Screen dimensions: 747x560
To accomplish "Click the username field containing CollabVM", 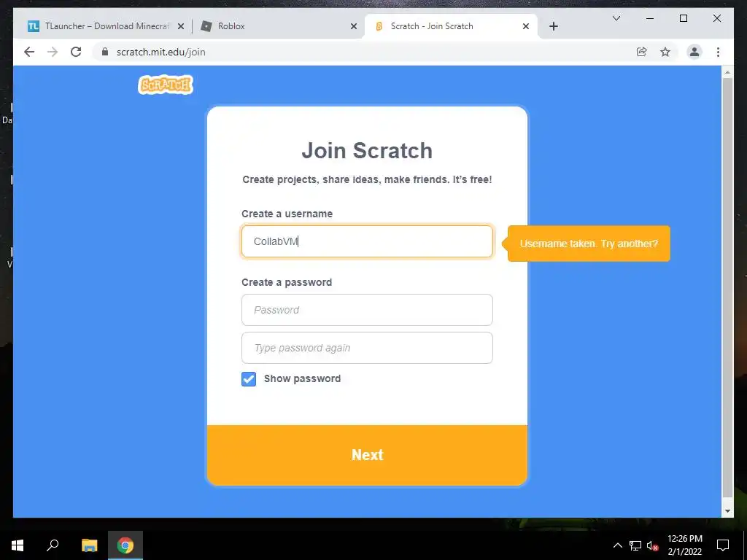I will [367, 241].
